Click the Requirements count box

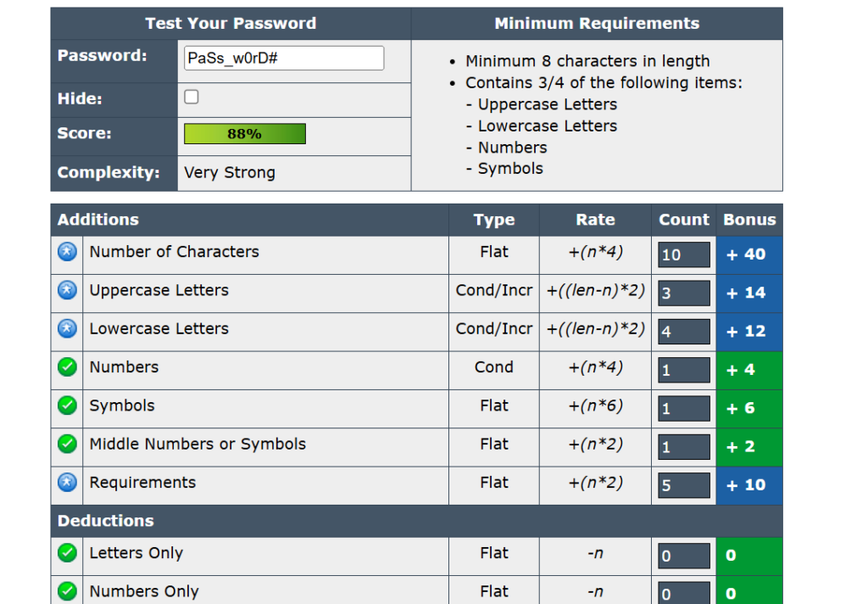click(684, 485)
